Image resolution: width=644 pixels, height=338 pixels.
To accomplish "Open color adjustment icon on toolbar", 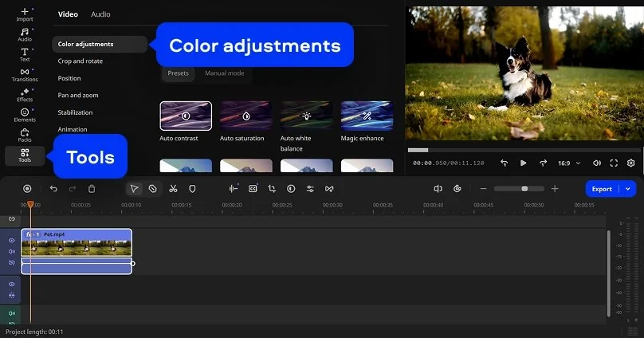I will (291, 188).
